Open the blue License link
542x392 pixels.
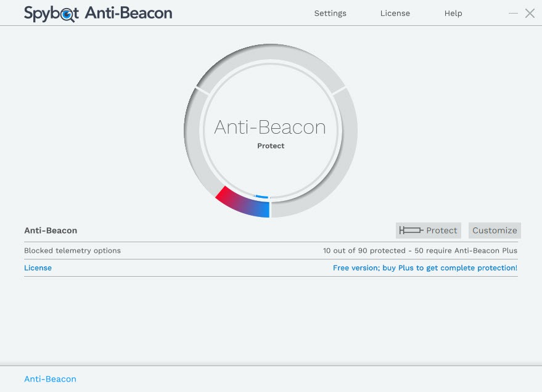38,267
